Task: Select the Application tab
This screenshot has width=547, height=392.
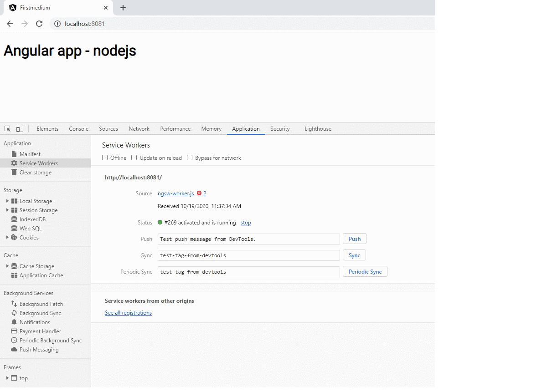Action: 246,129
